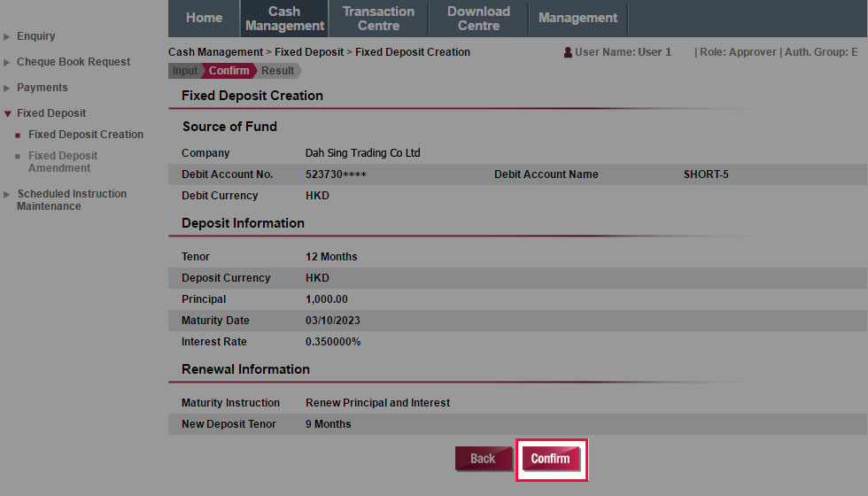868x496 pixels.
Task: Click the Result step indicator
Action: coord(278,71)
